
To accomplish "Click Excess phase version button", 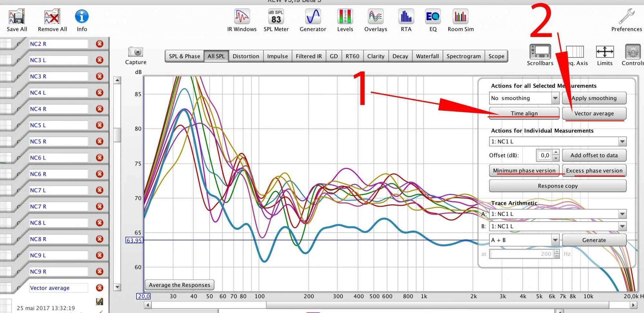I will pos(594,170).
